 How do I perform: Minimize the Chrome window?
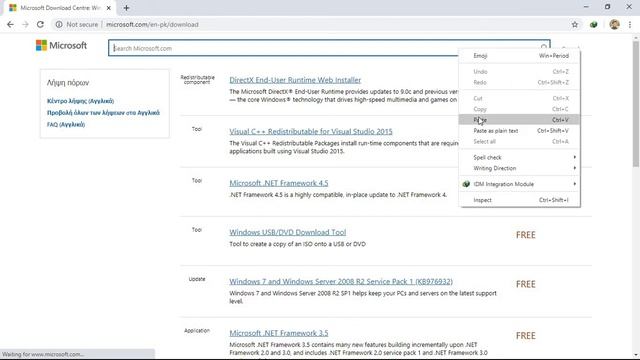point(586,7)
